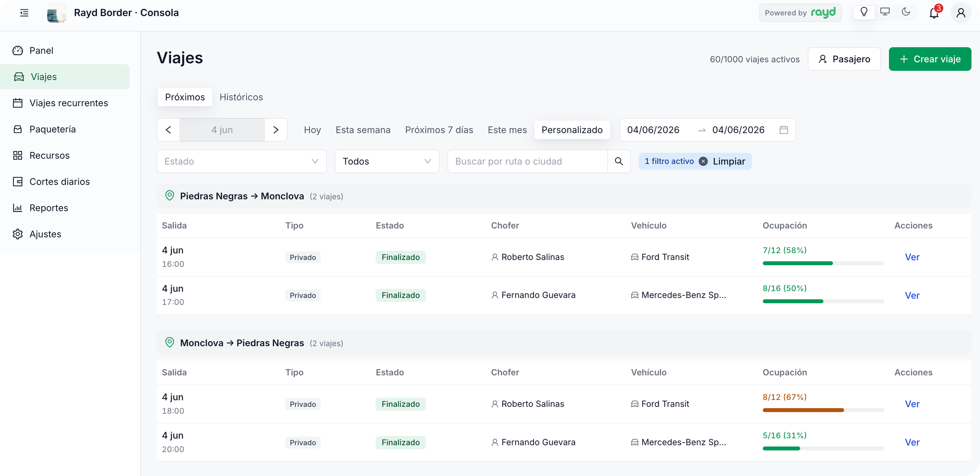
Task: Edit the start date 04/06/2026 field
Action: [653, 130]
